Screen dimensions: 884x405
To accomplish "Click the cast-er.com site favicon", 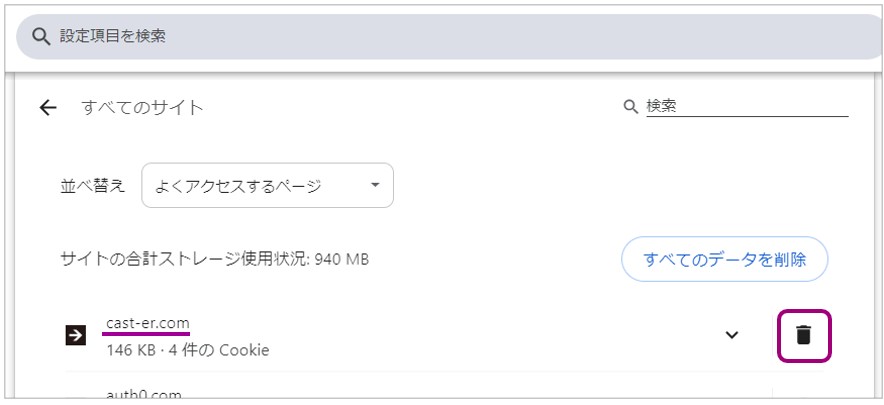I will point(75,336).
